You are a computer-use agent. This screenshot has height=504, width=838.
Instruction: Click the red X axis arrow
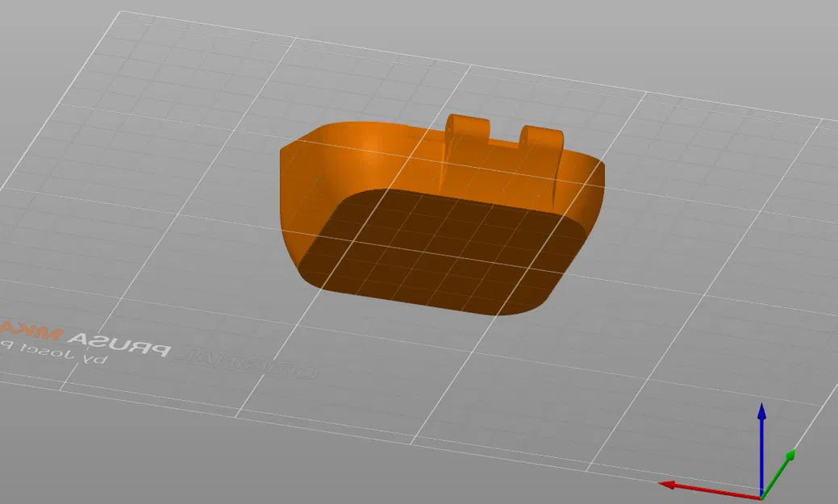click(x=709, y=490)
